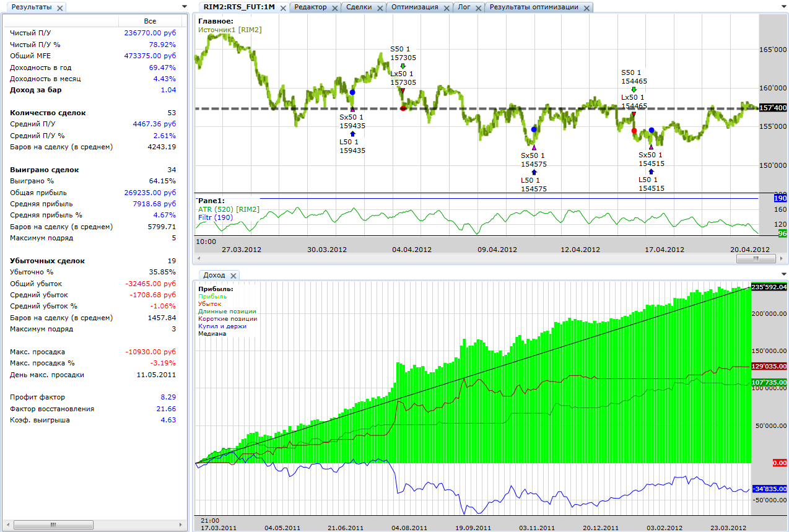The image size is (789, 532).
Task: Switch to the Сделки tab
Action: point(359,7)
